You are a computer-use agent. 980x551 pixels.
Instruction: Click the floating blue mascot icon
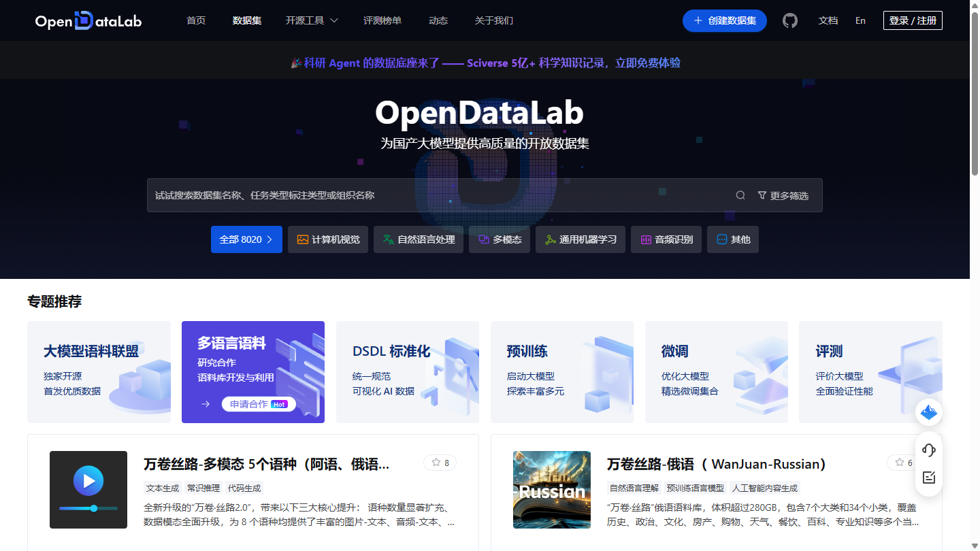point(929,412)
